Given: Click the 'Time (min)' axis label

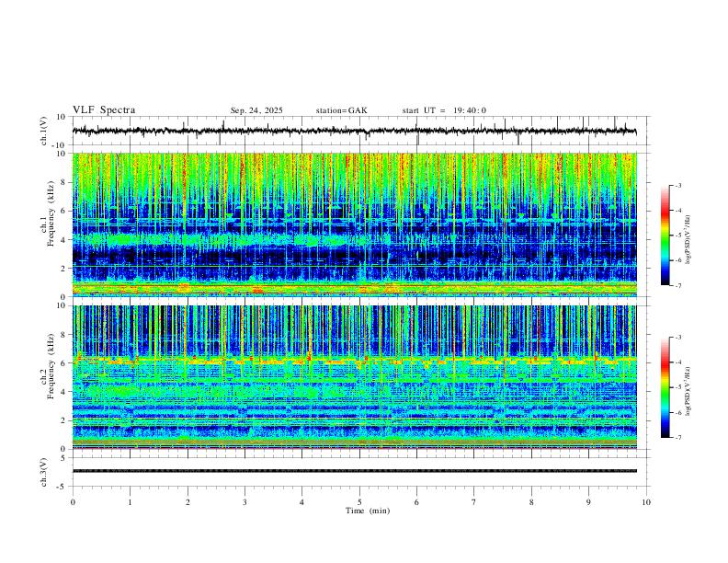Looking at the screenshot, I should click(368, 511).
